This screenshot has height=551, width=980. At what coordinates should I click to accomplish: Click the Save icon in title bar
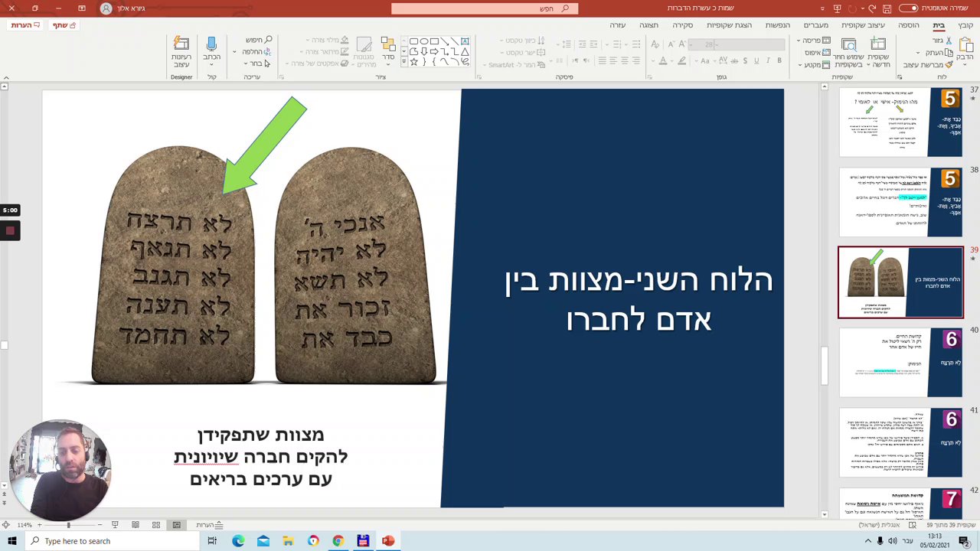coord(887,8)
